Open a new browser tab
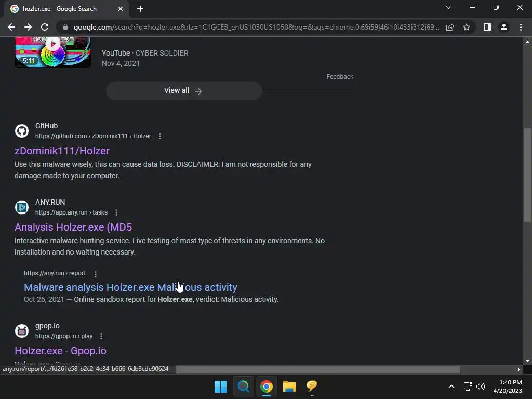 (140, 9)
